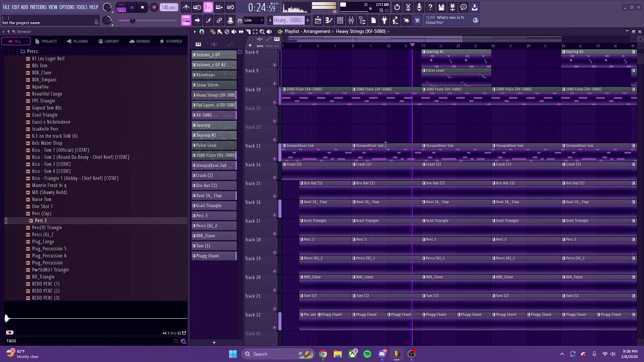Select the playlist playback speaker tool
This screenshot has width=644, height=362.
coord(269,32)
